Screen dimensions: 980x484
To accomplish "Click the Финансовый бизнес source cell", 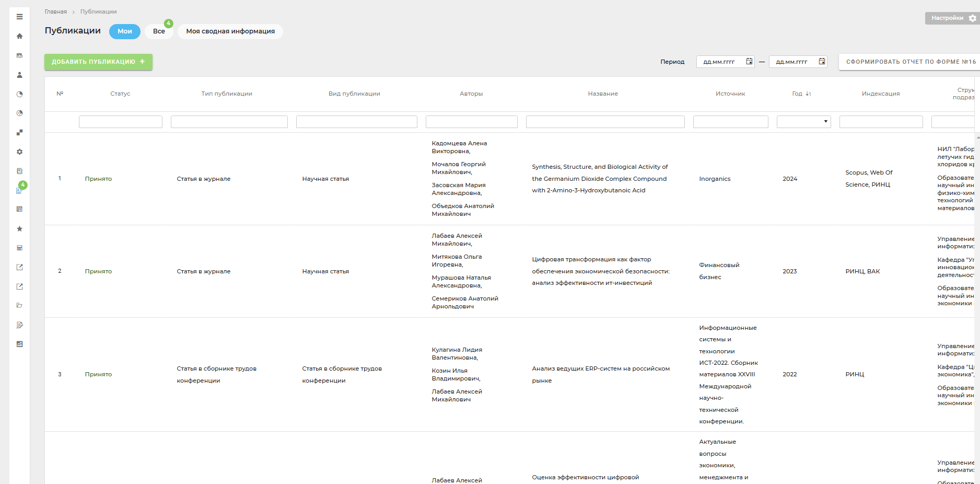I will (719, 271).
